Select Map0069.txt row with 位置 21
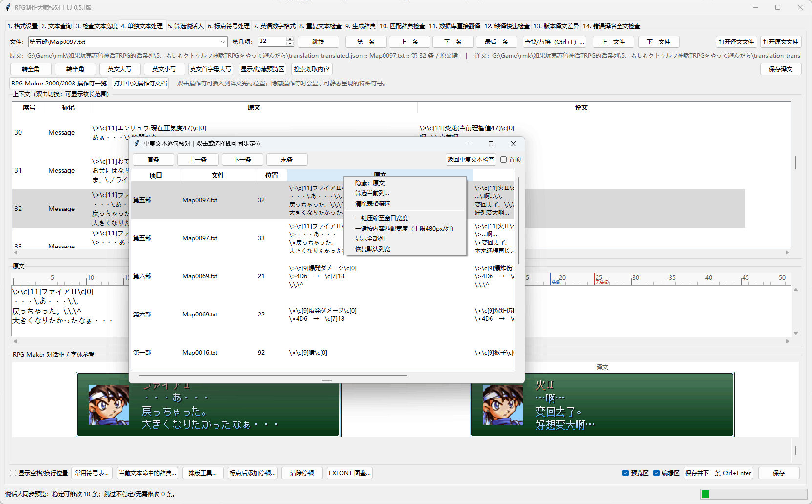The height and width of the screenshot is (504, 812). point(322,276)
